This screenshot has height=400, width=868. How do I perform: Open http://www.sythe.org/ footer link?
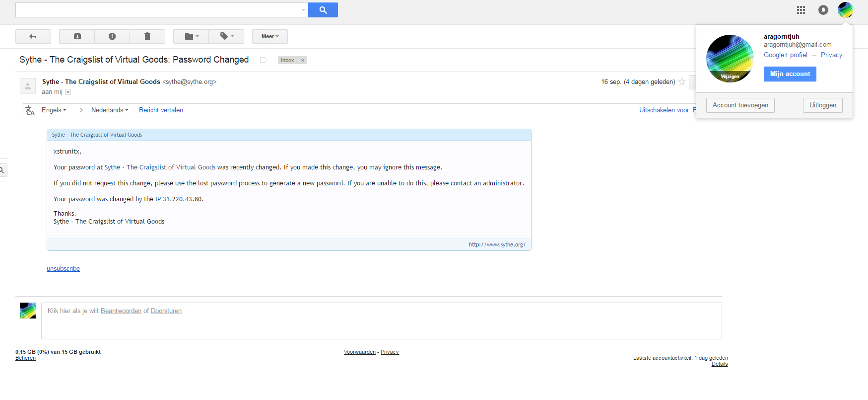point(497,244)
